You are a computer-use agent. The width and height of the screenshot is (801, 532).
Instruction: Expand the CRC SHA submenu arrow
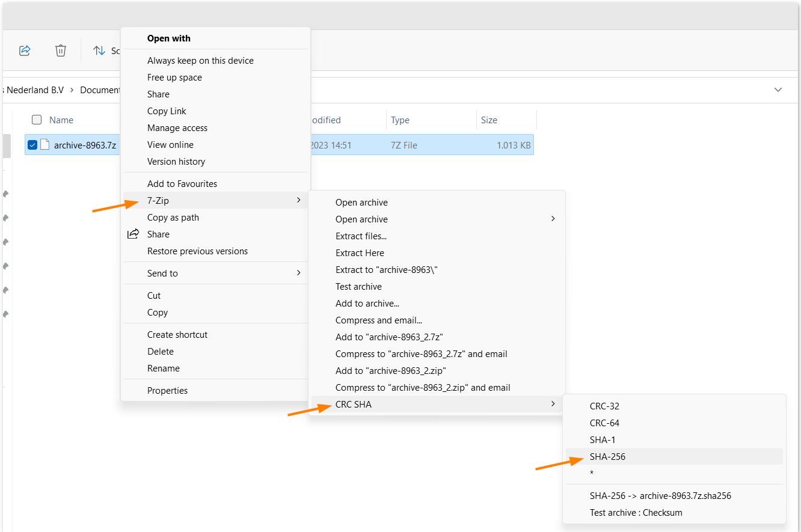(553, 404)
